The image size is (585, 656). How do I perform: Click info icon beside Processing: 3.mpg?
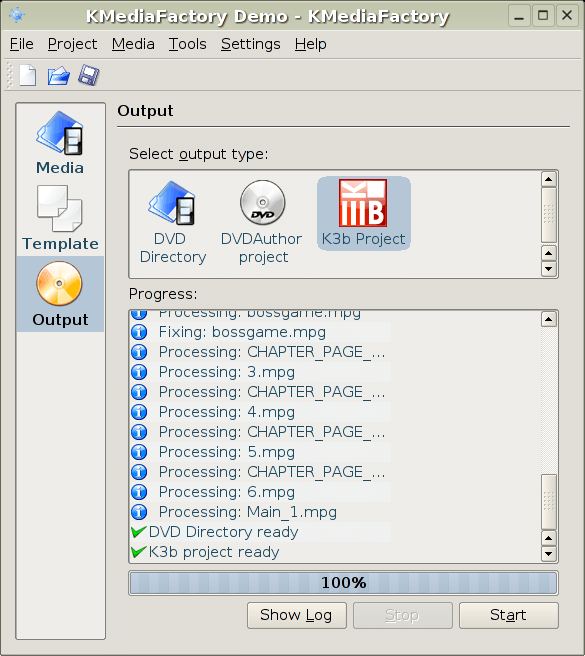[x=139, y=372]
